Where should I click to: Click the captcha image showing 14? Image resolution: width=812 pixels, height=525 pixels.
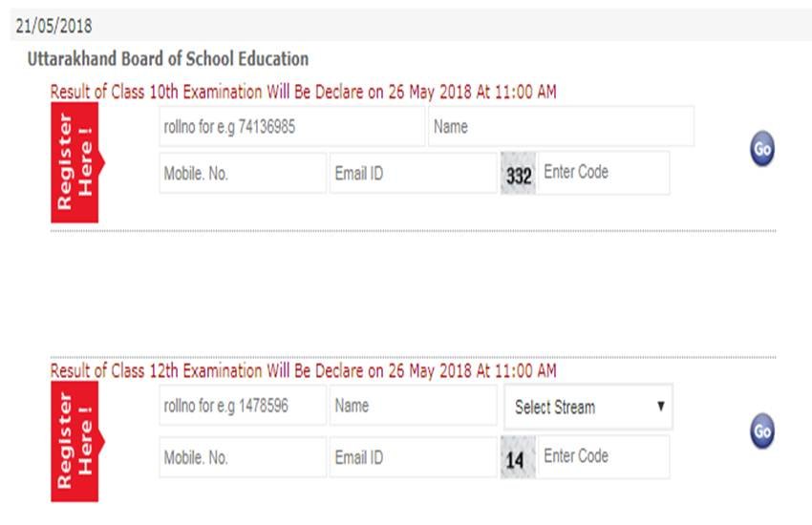coord(517,458)
